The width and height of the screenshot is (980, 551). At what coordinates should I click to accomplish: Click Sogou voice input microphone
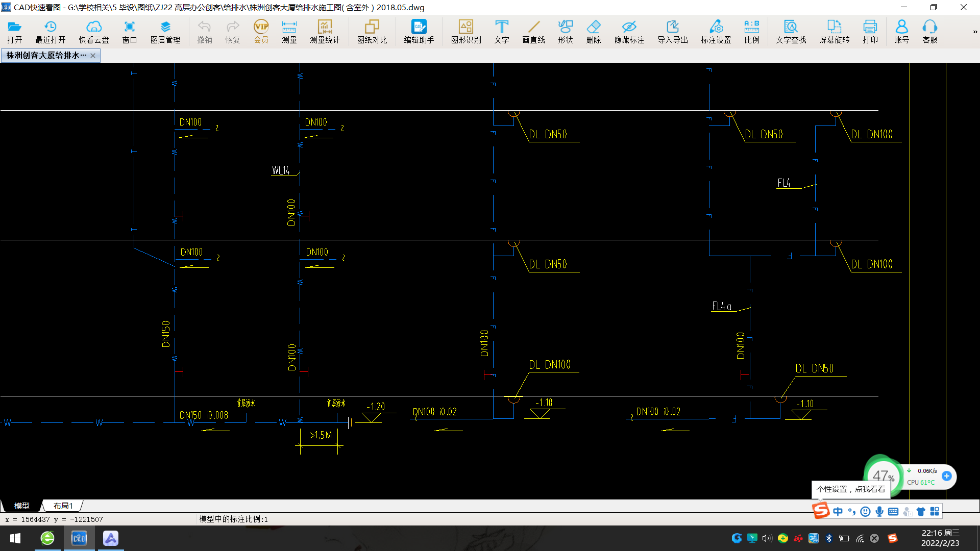pos(879,511)
